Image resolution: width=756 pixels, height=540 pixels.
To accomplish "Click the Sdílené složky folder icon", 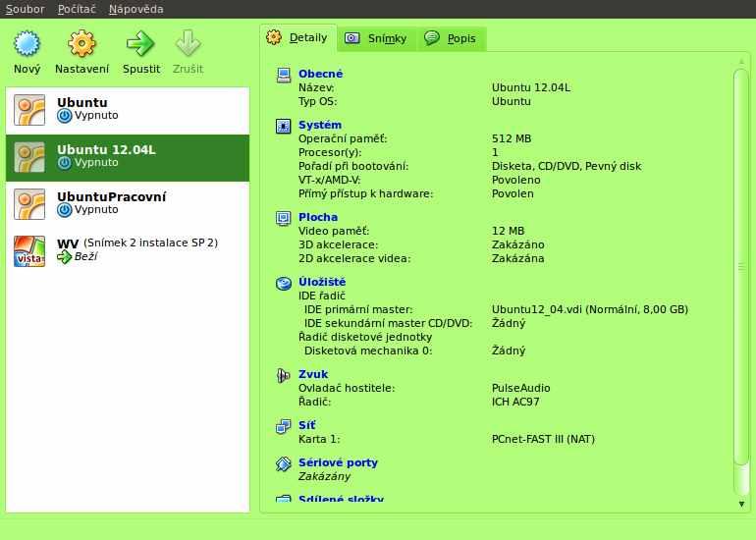I will pyautogui.click(x=284, y=499).
